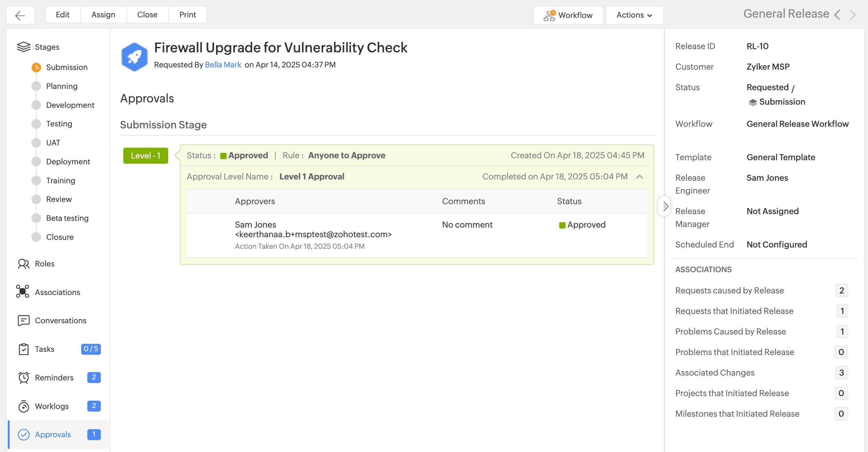Open Roles section icon

tap(23, 264)
